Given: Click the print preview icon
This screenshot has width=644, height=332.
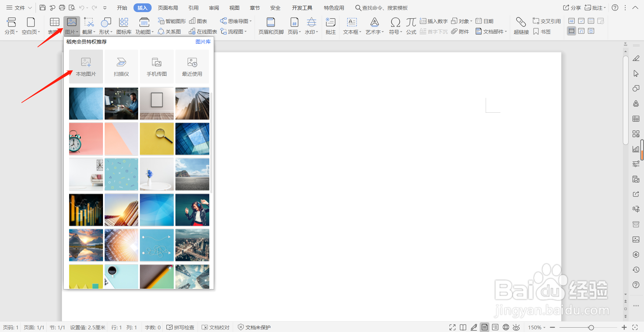Looking at the screenshot, I should tap(72, 8).
